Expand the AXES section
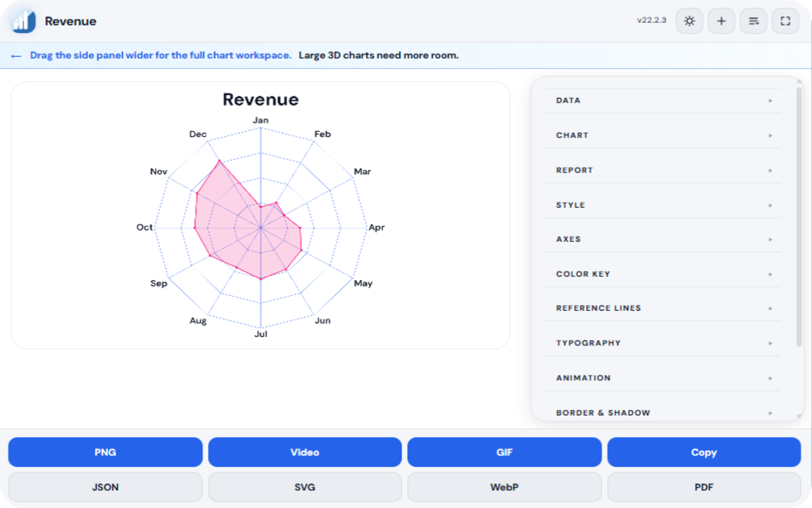This screenshot has height=508, width=812. coord(663,239)
